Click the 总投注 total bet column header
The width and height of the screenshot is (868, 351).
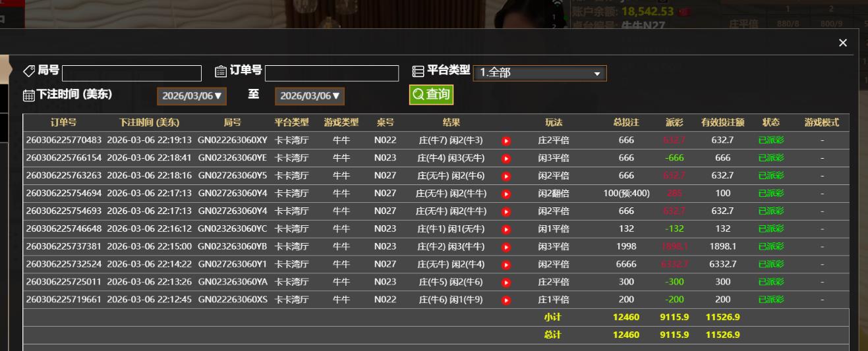tap(626, 122)
